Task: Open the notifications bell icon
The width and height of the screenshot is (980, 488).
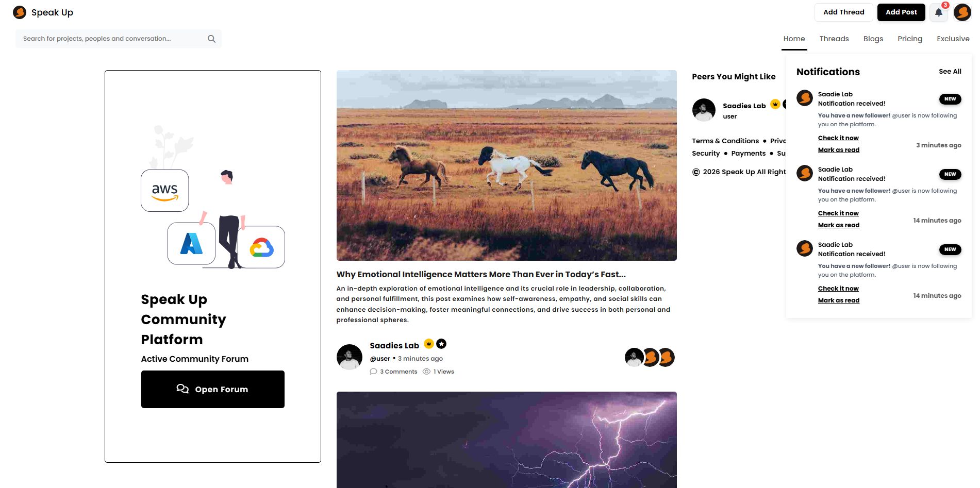Action: (939, 12)
